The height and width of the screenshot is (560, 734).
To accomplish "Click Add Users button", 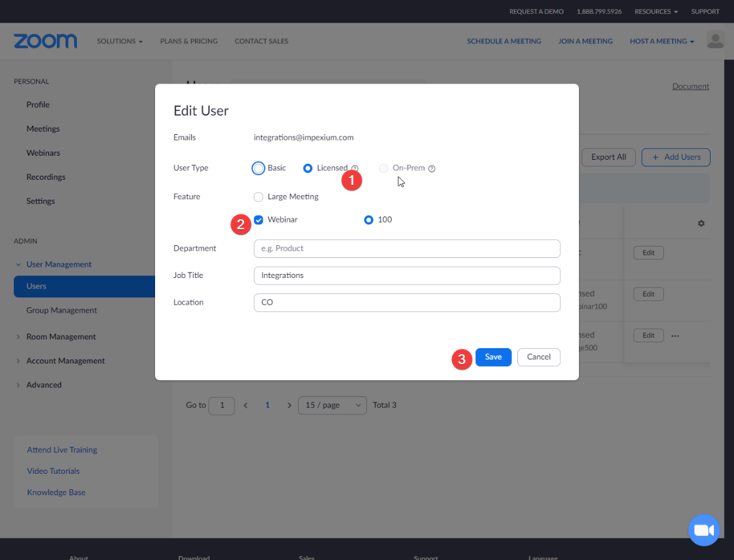I will point(675,157).
